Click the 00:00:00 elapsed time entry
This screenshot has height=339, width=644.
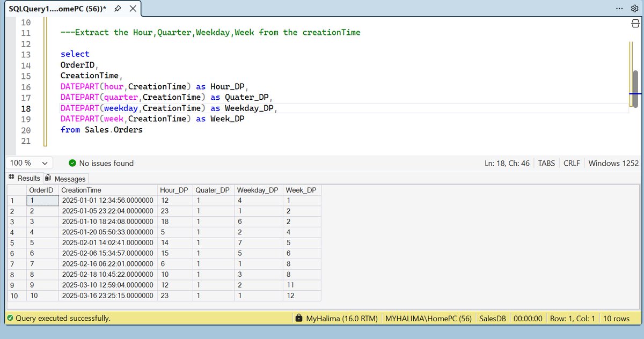click(528, 318)
